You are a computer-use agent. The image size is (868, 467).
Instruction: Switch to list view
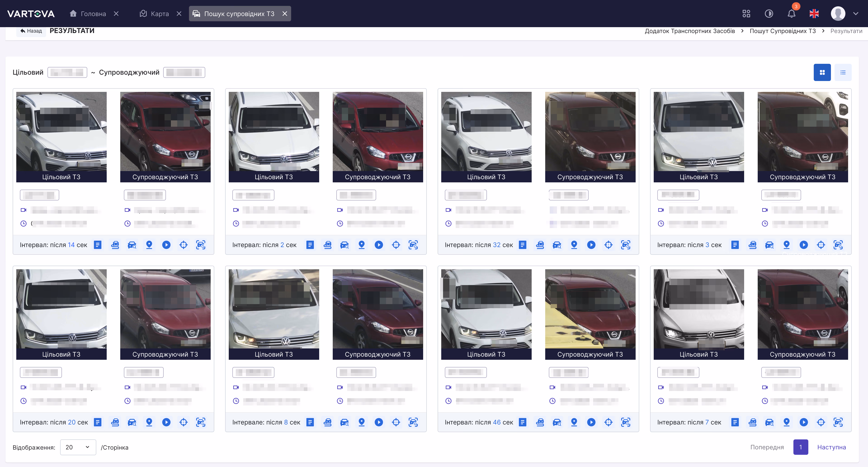pyautogui.click(x=843, y=72)
